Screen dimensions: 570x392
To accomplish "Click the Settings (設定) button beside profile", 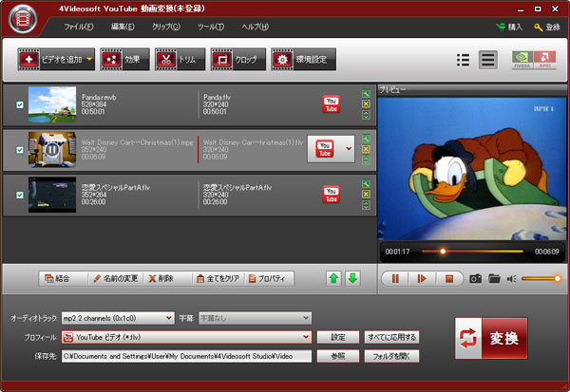I will (x=338, y=337).
